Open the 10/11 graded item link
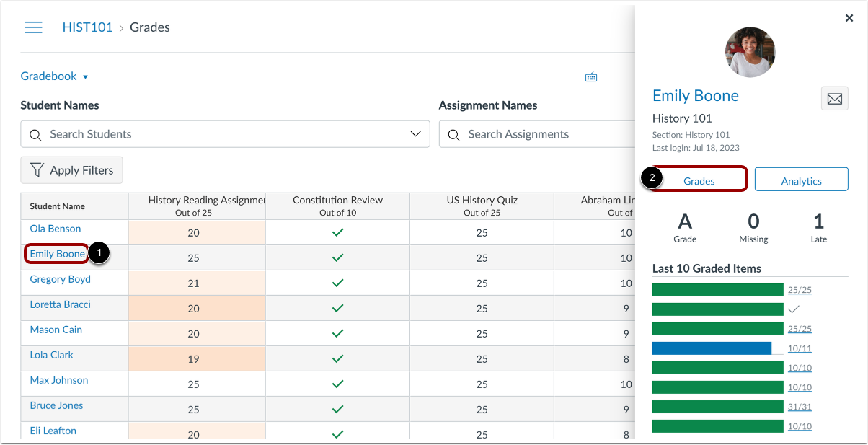Screen dimensions: 868x445 coord(799,348)
